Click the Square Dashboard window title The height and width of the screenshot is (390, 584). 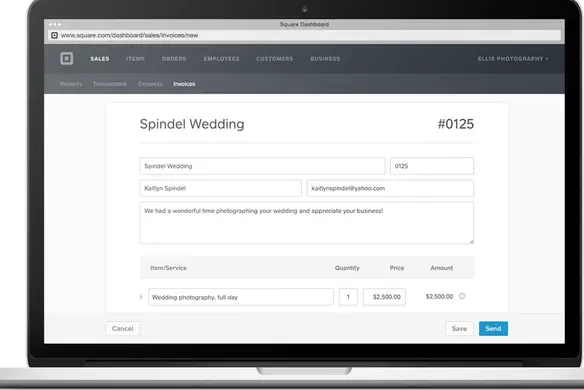tap(304, 24)
